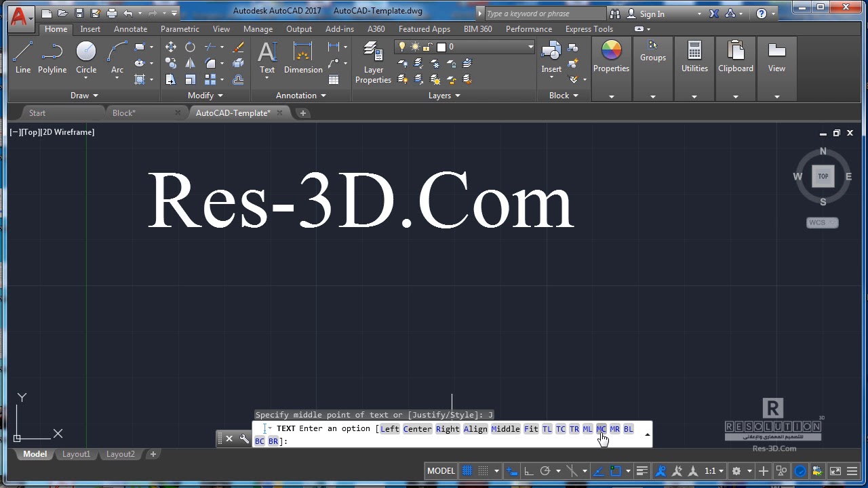The width and height of the screenshot is (868, 488).
Task: Expand the Block panel
Action: (564, 96)
